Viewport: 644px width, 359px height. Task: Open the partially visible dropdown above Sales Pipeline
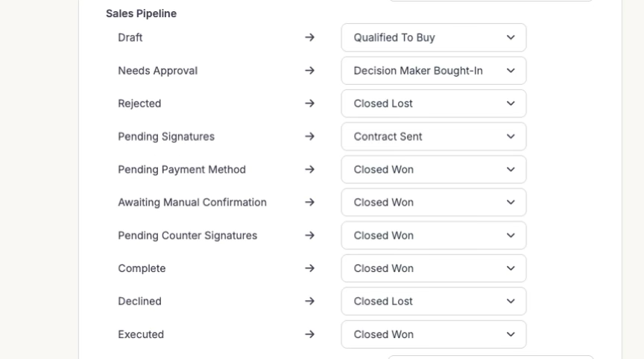tap(490, 1)
